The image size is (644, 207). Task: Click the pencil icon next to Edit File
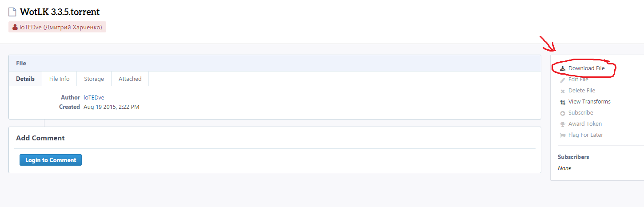tap(563, 80)
